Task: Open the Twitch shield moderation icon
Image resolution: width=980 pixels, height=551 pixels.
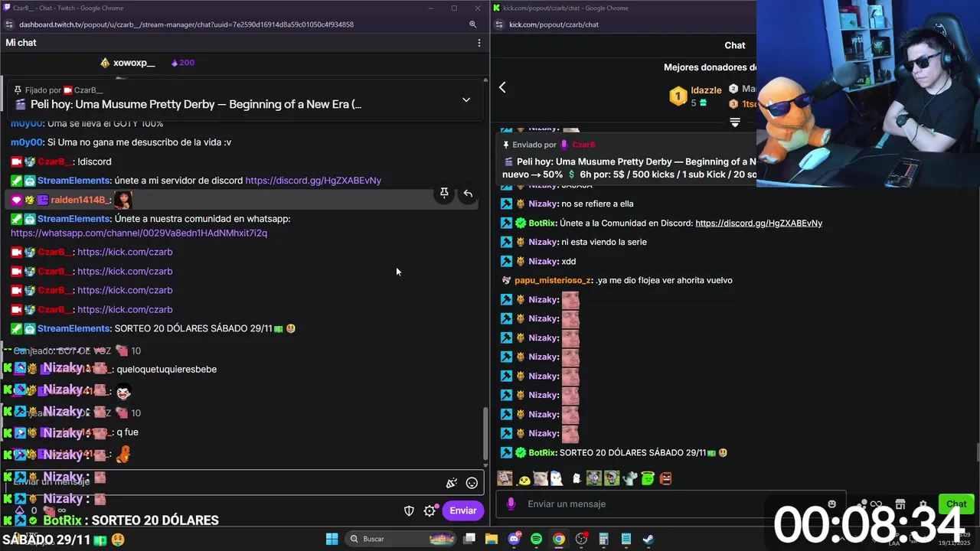Action: [x=409, y=510]
